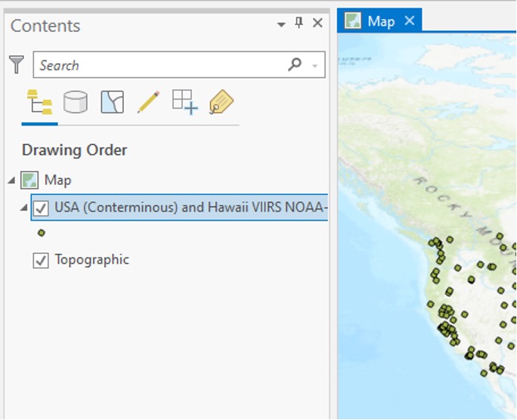Screen dimensions: 517x420
Task: Choose List By Editing pencil icon
Action: coord(148,102)
